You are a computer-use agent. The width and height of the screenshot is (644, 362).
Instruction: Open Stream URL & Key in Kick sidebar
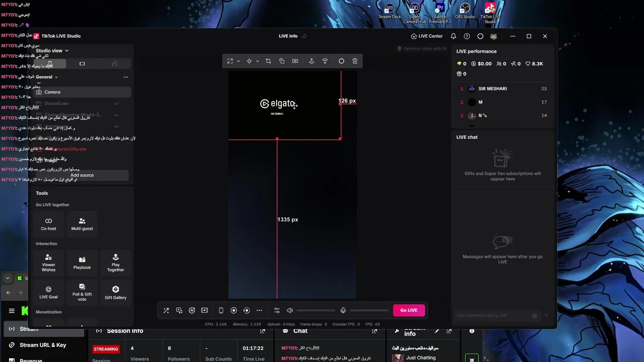[x=43, y=345]
